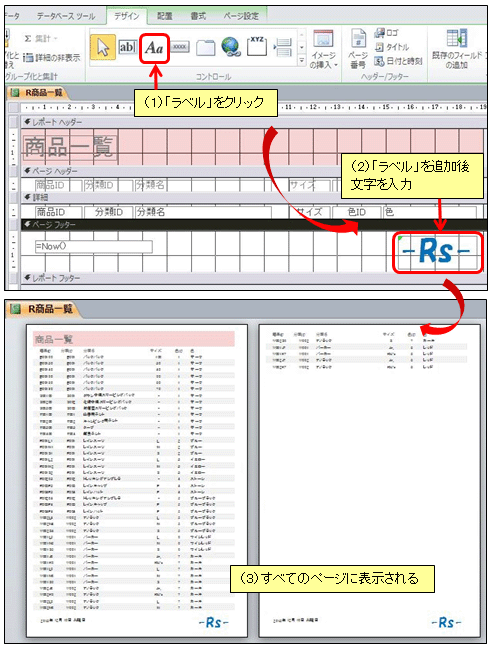
Task: Open the ページ設定 ribbon tab
Action: (x=241, y=16)
